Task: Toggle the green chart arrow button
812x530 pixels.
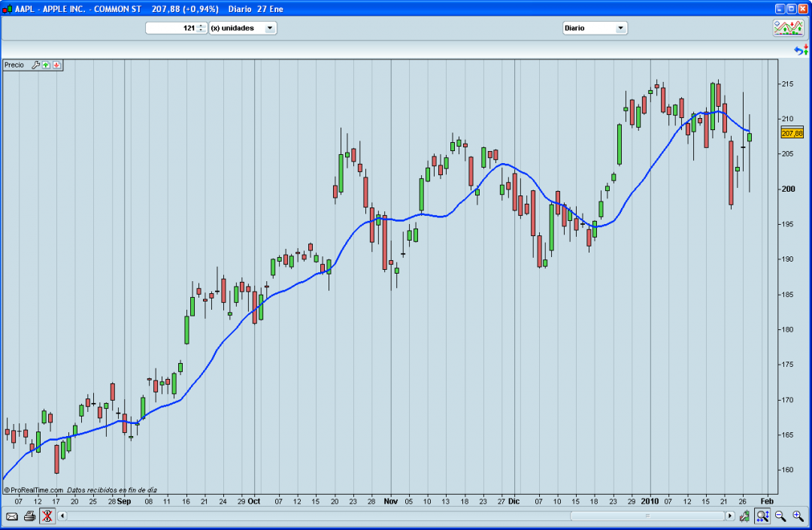Action: point(744,516)
